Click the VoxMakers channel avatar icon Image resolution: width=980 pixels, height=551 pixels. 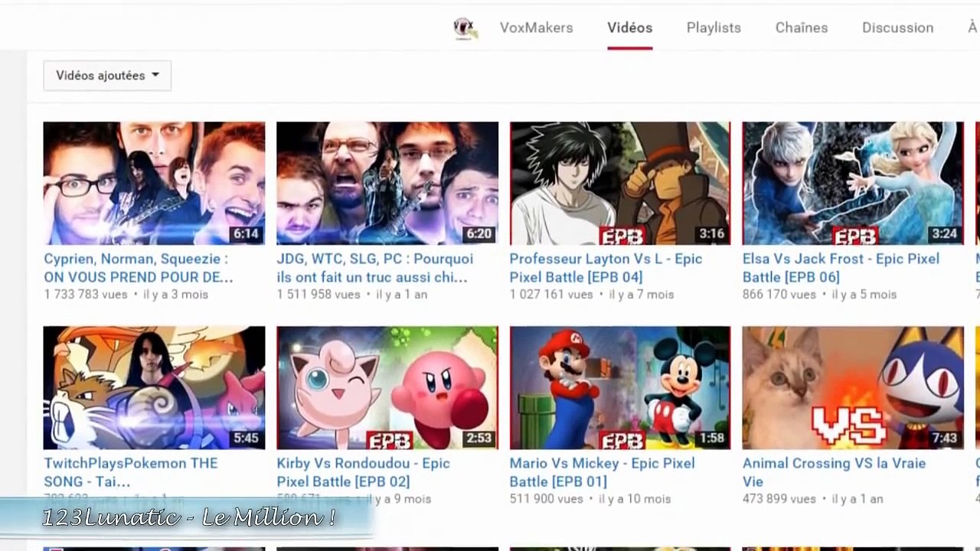tap(465, 28)
